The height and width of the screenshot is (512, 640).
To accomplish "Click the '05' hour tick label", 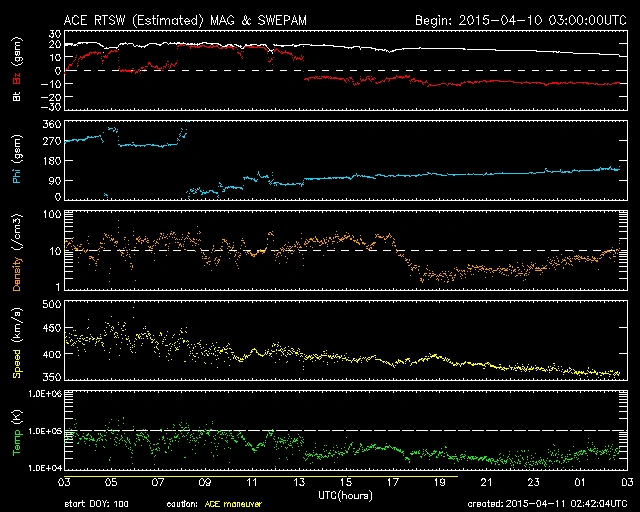I will pos(111,482).
